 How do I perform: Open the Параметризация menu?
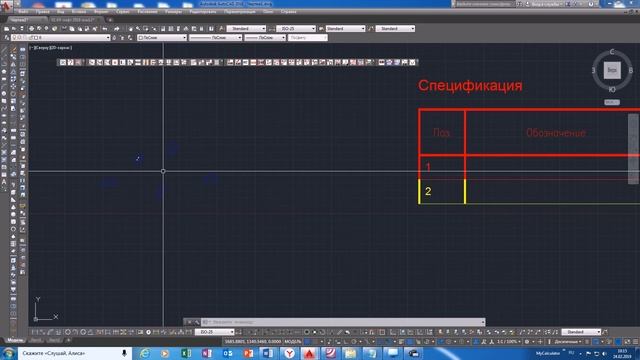pos(240,12)
